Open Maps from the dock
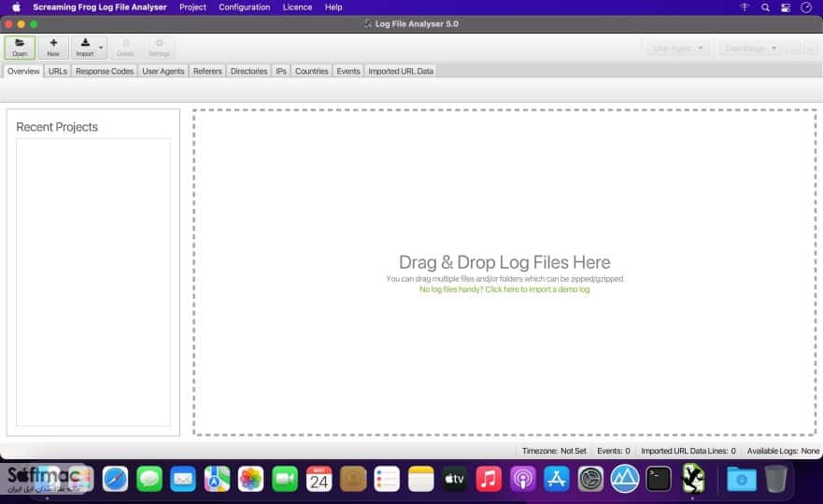The height and width of the screenshot is (504, 823). click(217, 479)
